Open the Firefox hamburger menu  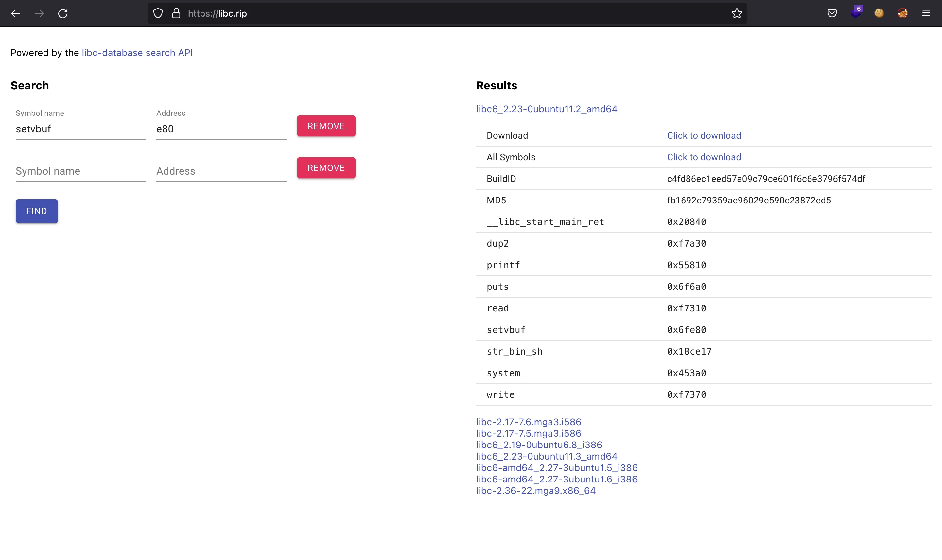[926, 13]
